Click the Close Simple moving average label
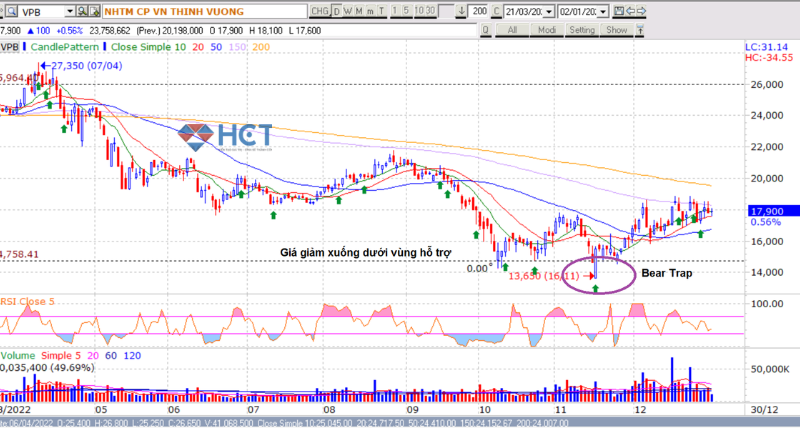 (x=142, y=47)
